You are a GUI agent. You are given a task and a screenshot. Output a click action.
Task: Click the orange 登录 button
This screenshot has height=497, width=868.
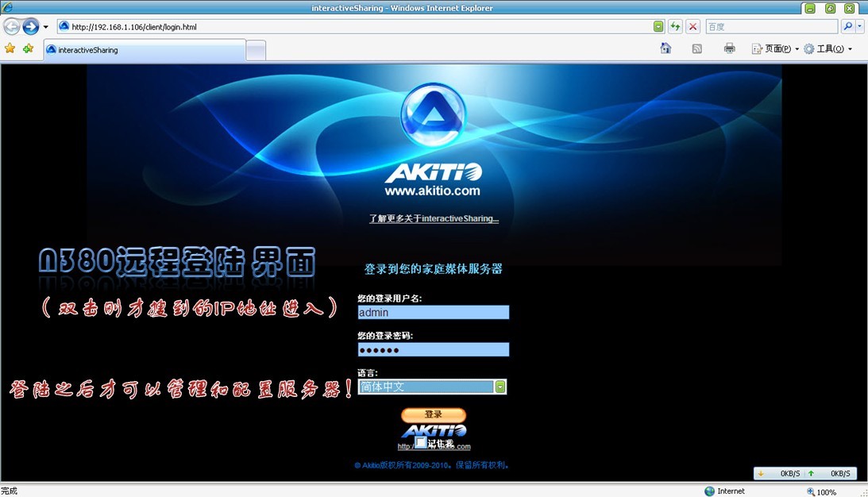[434, 414]
